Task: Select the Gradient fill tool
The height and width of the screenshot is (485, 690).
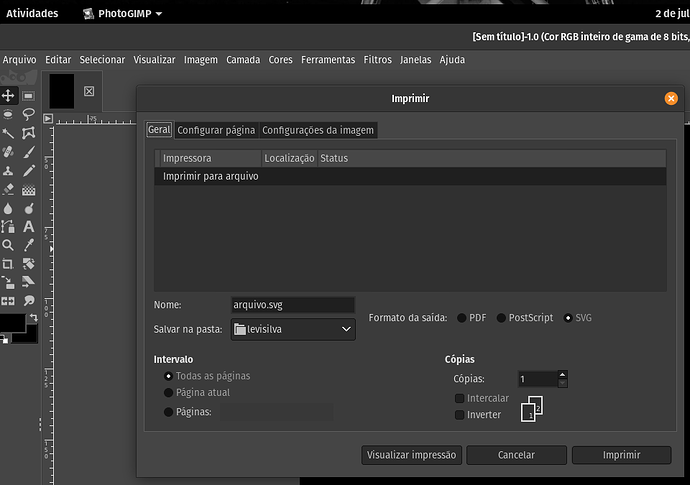Action: coord(29,190)
